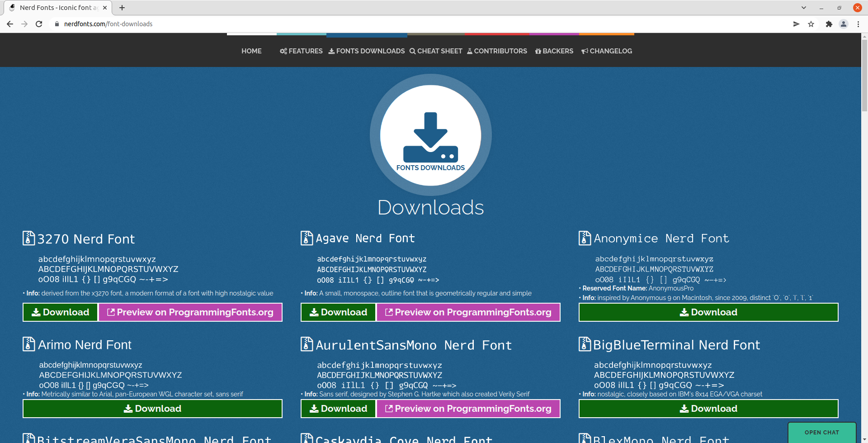Image resolution: width=868 pixels, height=443 pixels.
Task: Click the browser forward arrow
Action: coord(24,24)
